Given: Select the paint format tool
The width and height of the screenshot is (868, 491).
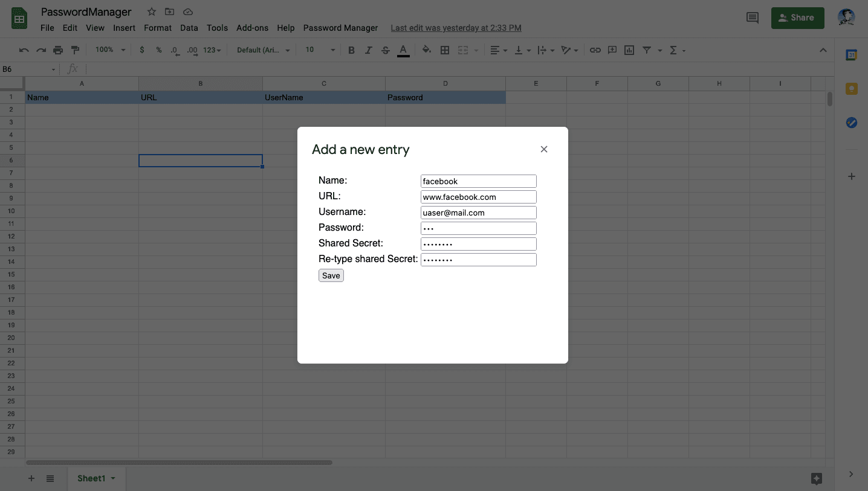Looking at the screenshot, I should pyautogui.click(x=75, y=50).
